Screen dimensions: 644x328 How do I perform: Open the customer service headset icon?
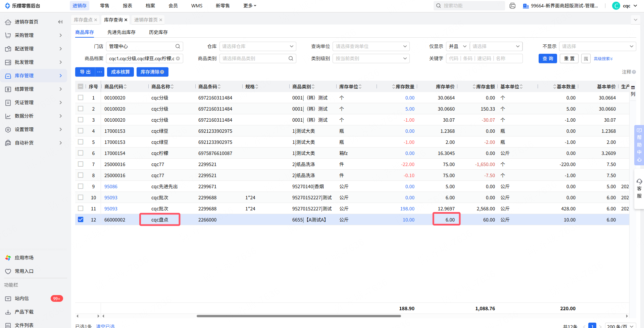point(639,182)
